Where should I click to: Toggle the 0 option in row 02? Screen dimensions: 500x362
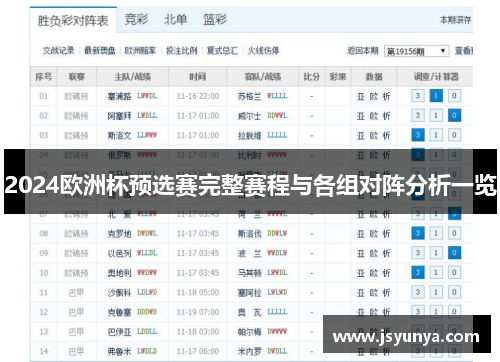454,116
